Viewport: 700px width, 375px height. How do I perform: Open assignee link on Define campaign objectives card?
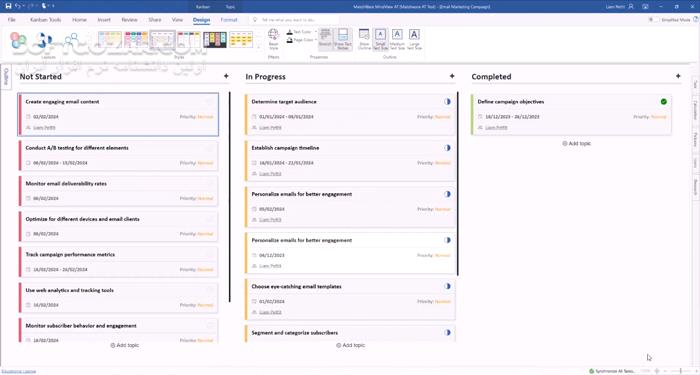(496, 128)
